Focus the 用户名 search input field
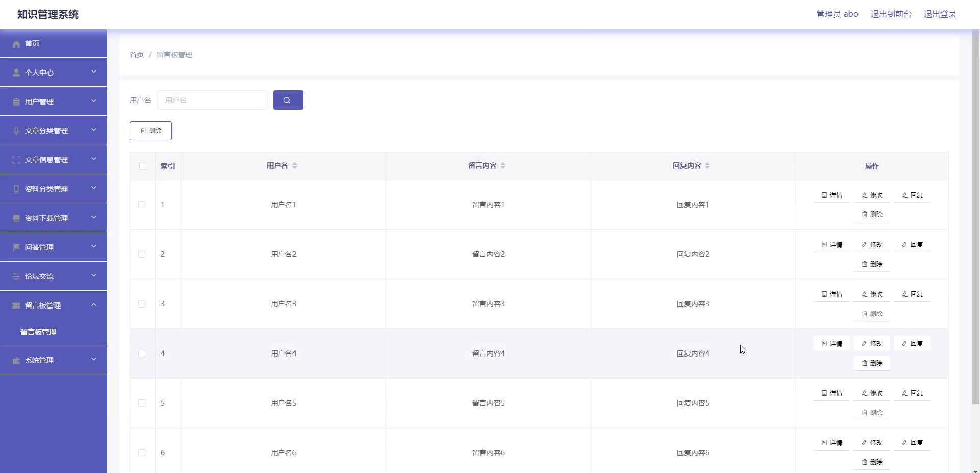 [x=212, y=100]
